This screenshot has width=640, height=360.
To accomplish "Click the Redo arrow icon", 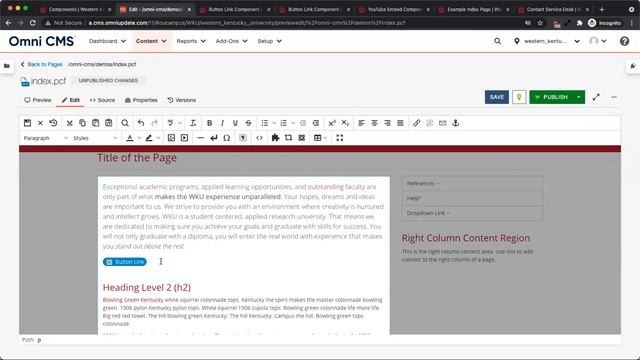I will [154, 123].
